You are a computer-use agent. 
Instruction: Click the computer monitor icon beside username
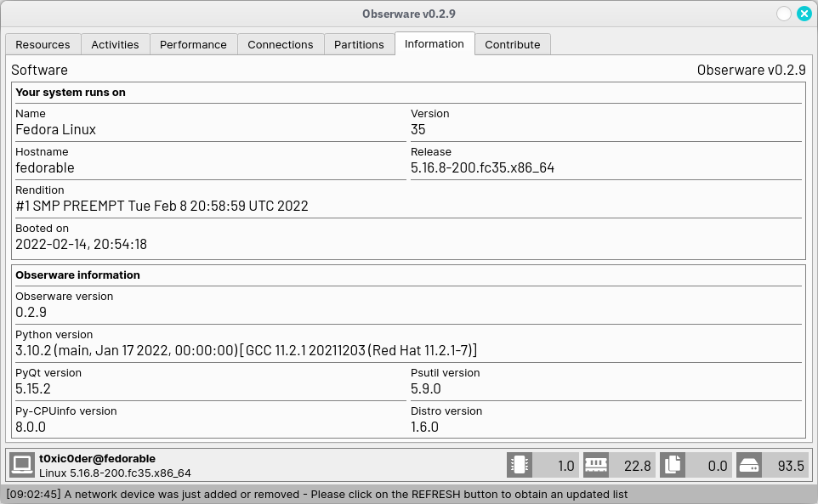pyautogui.click(x=22, y=465)
